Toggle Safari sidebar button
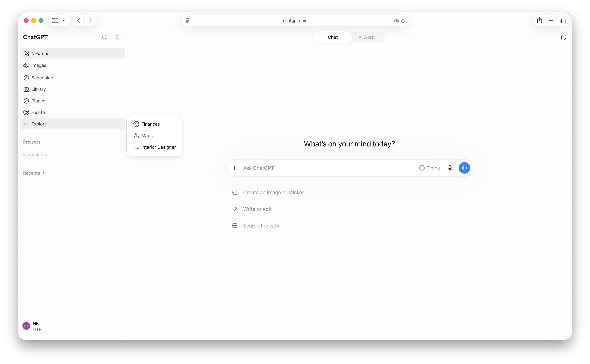 55,21
